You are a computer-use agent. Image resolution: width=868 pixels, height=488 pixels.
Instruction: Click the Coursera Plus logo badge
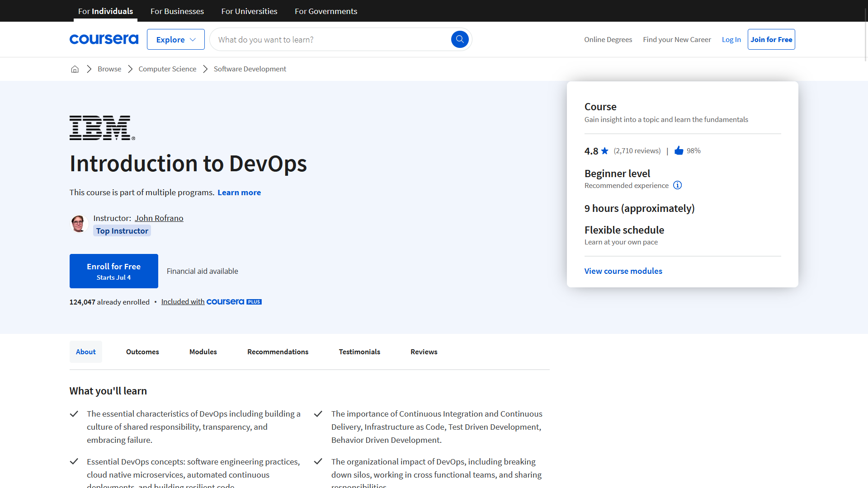click(x=234, y=302)
